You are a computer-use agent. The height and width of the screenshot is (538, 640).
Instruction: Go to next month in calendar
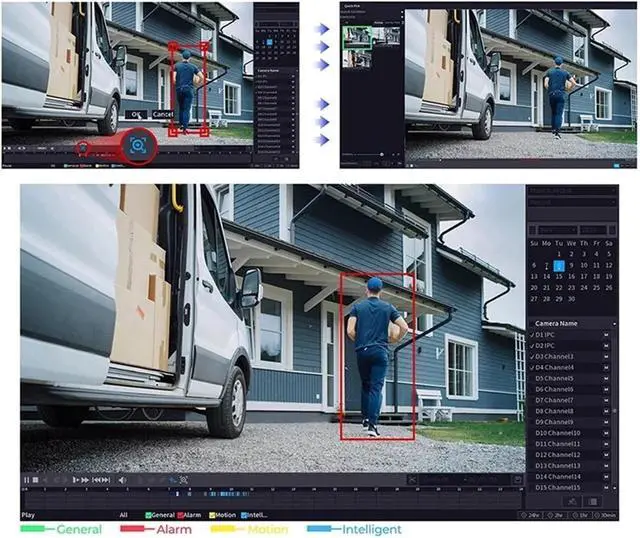[612, 230]
